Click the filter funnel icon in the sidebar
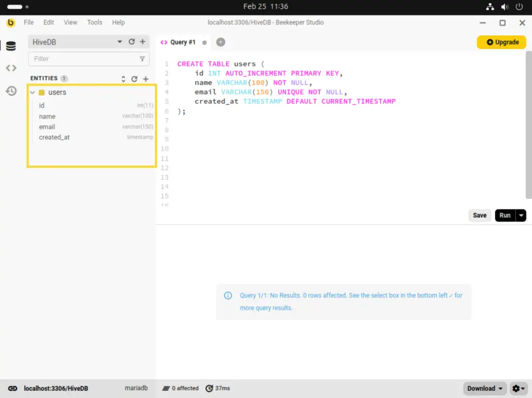Viewport: 532px width, 398px height. click(x=142, y=59)
